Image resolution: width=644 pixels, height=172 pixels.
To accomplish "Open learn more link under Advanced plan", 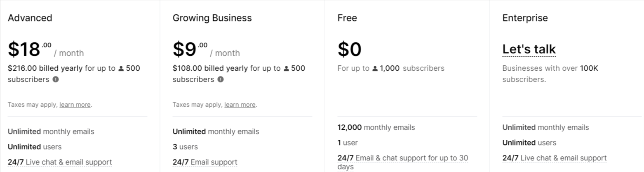I will 75,105.
